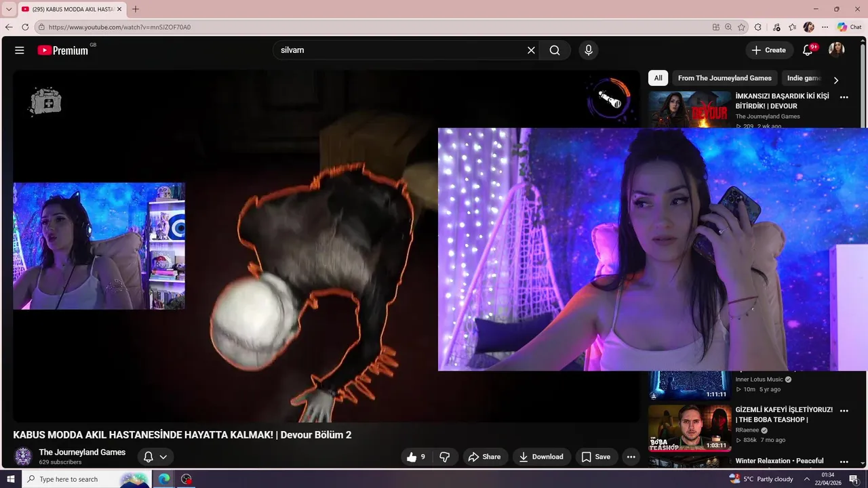Open YouTube notifications bell
The height and width of the screenshot is (488, 868).
(x=808, y=50)
